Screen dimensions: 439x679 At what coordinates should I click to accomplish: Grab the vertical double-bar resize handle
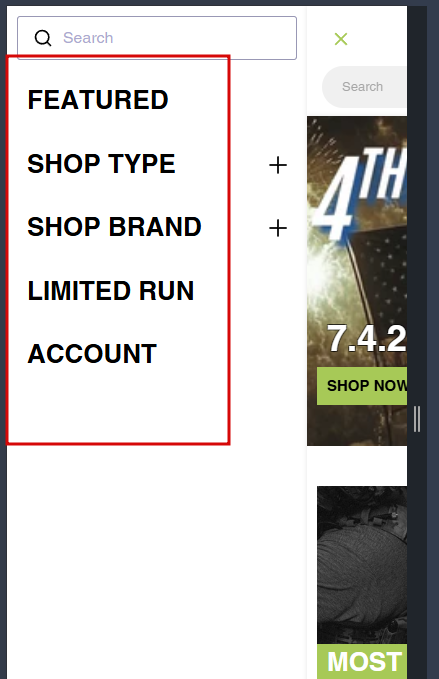click(417, 419)
